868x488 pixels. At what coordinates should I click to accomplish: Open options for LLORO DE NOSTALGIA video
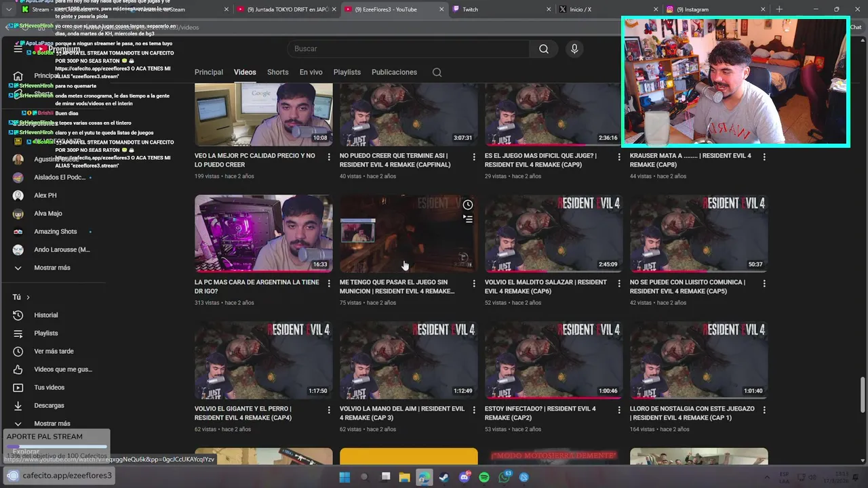[x=764, y=410]
